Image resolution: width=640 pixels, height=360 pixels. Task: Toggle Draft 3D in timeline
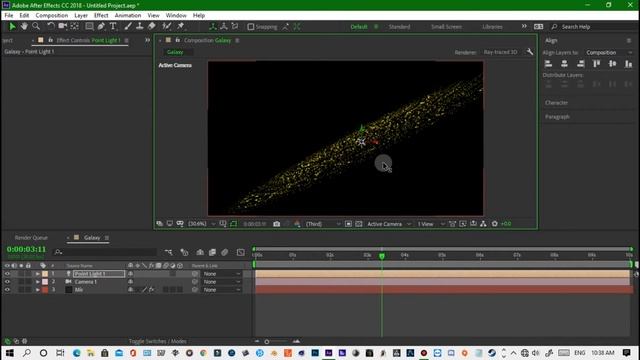(184, 252)
